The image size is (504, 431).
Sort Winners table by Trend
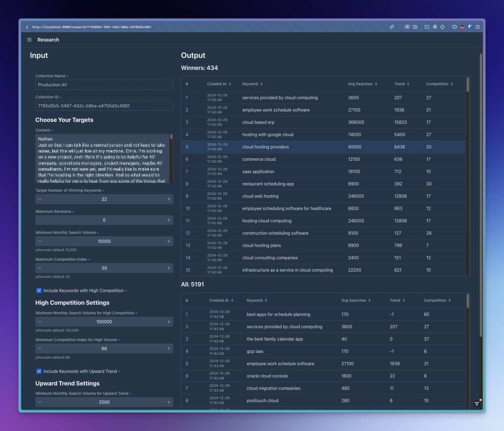[402, 84]
